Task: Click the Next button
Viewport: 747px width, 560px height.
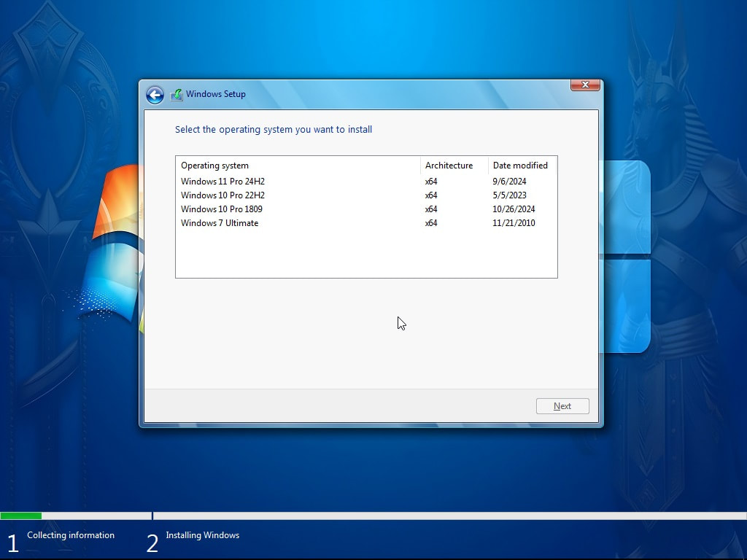Action: pyautogui.click(x=562, y=406)
